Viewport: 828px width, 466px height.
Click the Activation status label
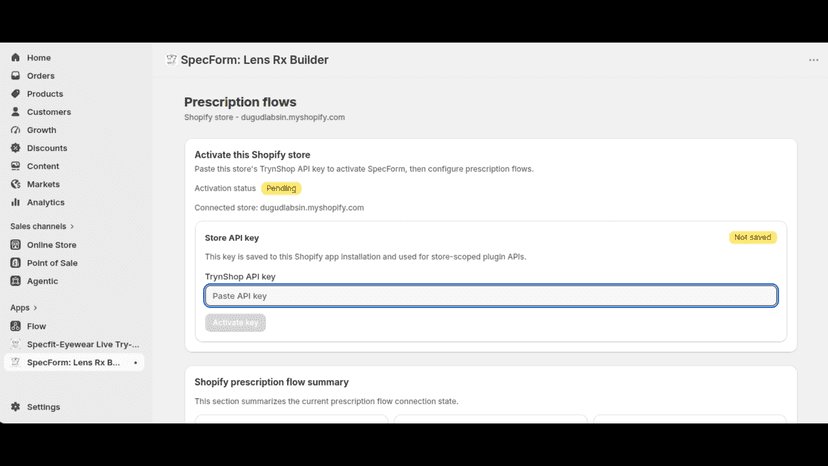pyautogui.click(x=225, y=188)
